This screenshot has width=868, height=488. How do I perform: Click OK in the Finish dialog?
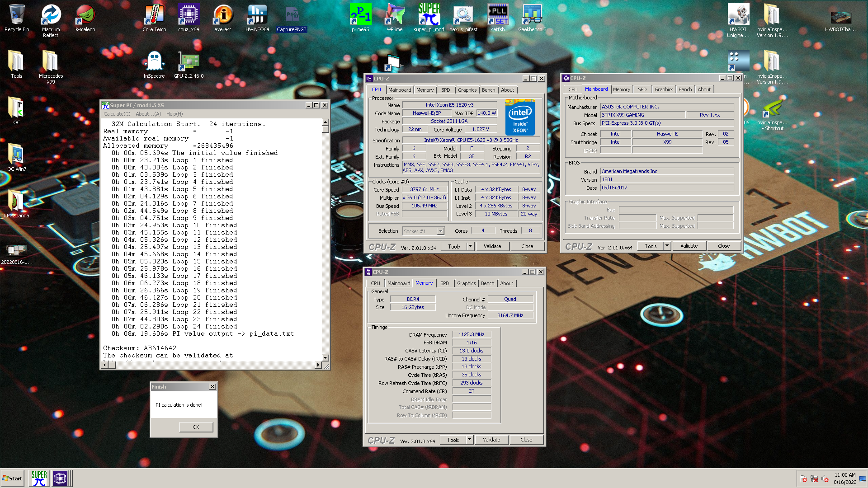tap(196, 427)
